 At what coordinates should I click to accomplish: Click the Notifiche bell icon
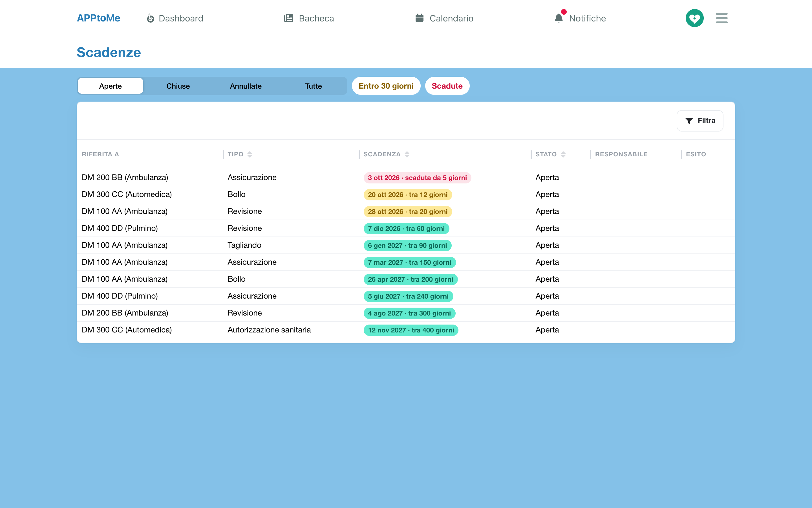(x=559, y=18)
